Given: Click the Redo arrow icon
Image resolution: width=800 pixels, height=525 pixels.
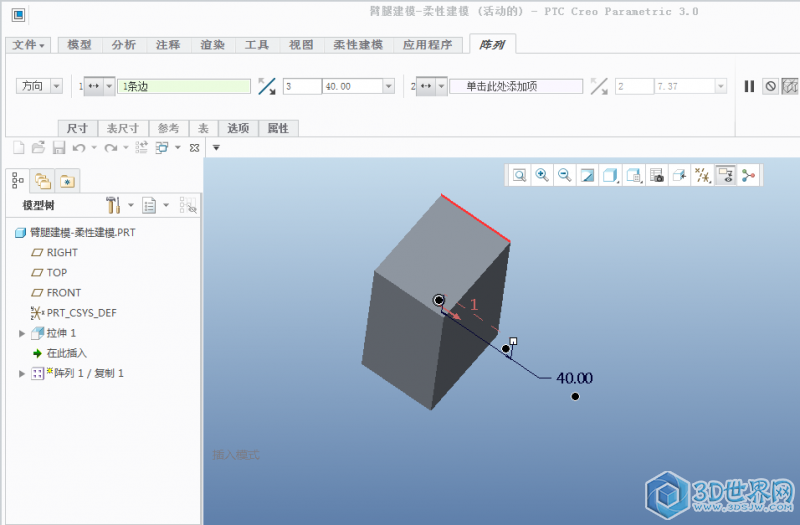Looking at the screenshot, I should point(110,148).
